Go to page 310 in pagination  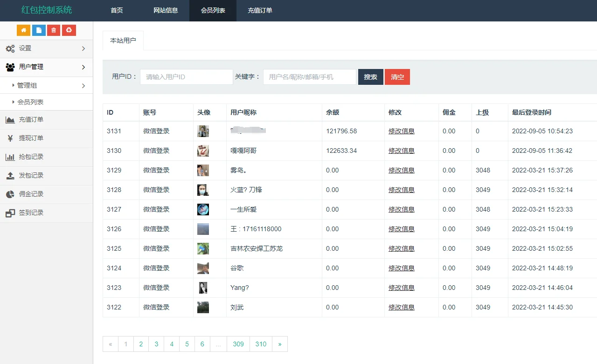(261, 344)
